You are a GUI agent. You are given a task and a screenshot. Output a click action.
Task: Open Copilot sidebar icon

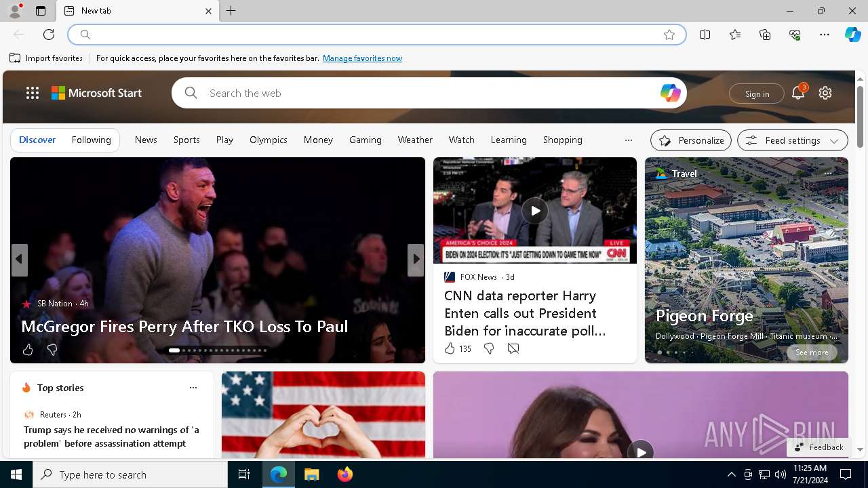pyautogui.click(x=852, y=35)
